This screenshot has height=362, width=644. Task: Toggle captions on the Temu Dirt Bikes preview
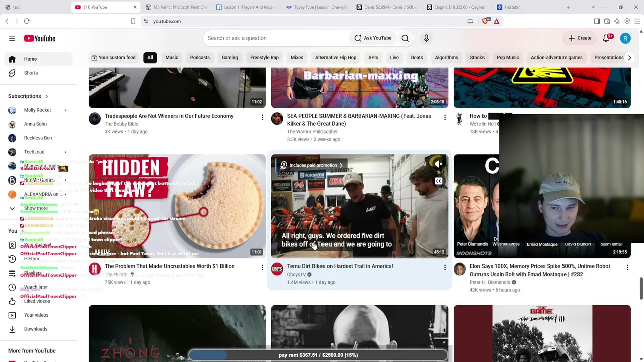tap(439, 181)
